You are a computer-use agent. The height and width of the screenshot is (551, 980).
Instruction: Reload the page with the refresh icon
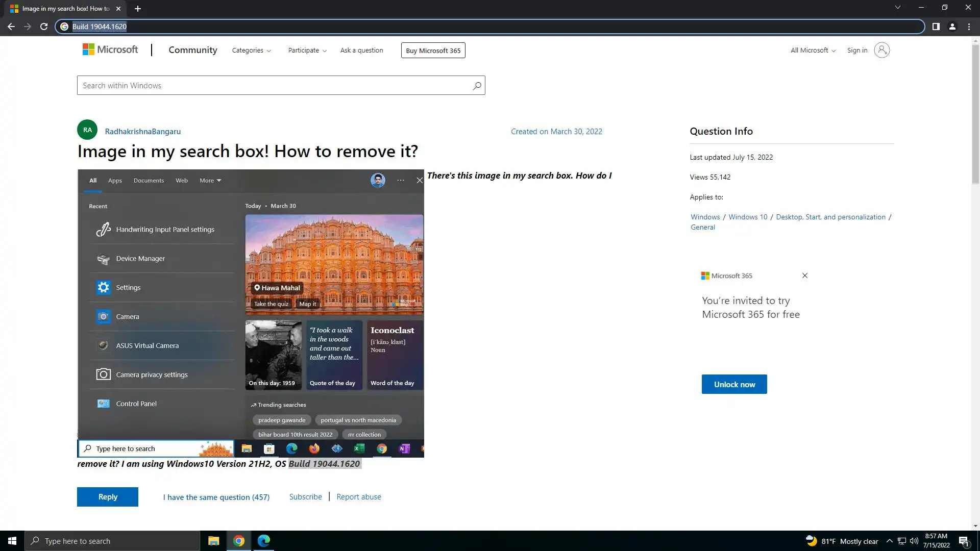click(44, 27)
